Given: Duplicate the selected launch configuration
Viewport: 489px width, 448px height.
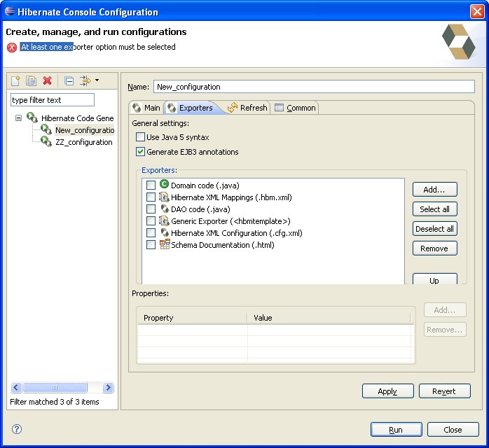Looking at the screenshot, I should tap(31, 80).
